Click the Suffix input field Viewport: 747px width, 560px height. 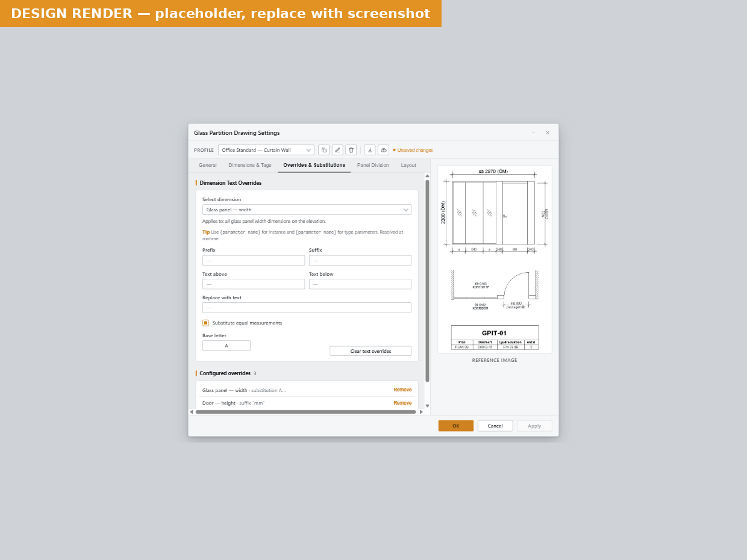[360, 260]
